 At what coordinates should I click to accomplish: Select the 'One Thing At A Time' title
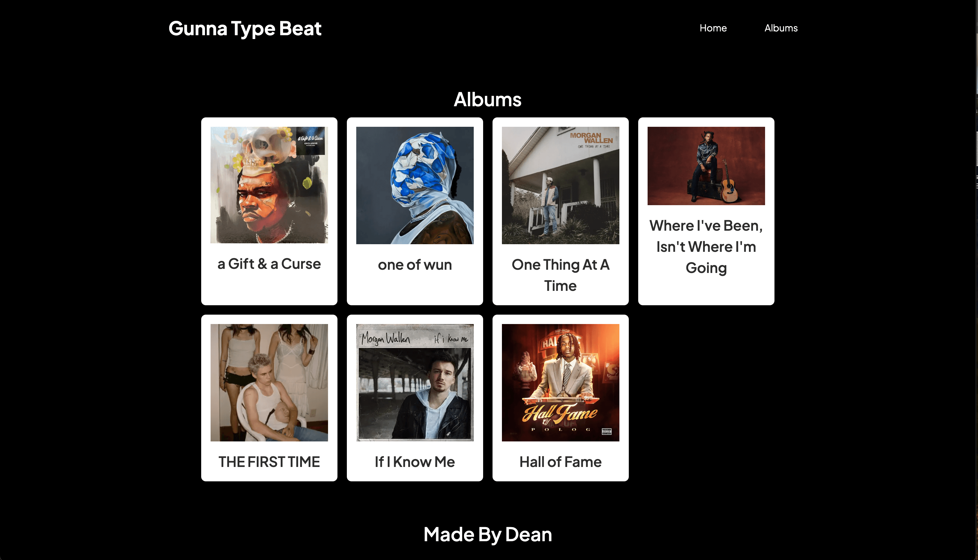click(560, 275)
